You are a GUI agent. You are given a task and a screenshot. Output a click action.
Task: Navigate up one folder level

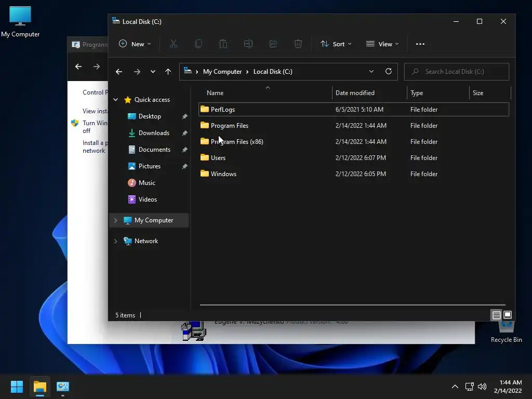click(x=168, y=72)
